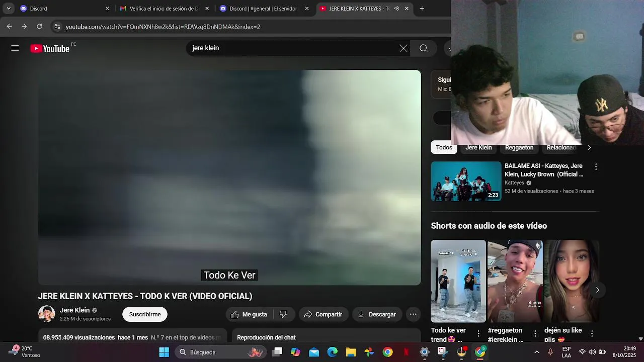Screen dimensions: 644x362
Task: Open the pinwheel photos app on taskbar
Action: point(369,352)
